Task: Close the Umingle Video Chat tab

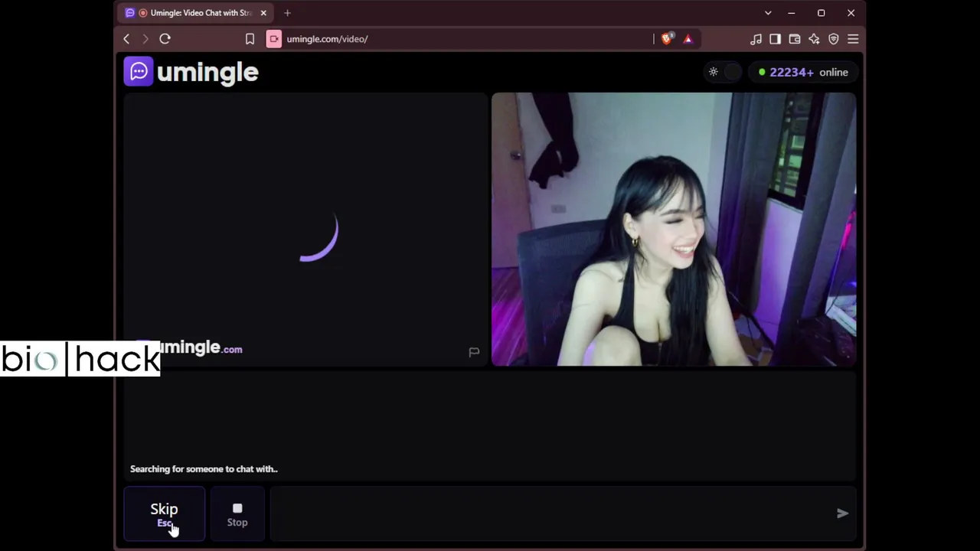Action: tap(263, 13)
